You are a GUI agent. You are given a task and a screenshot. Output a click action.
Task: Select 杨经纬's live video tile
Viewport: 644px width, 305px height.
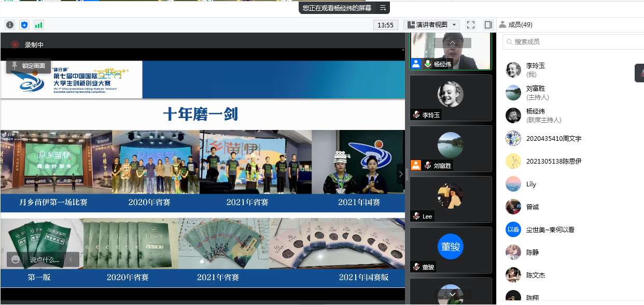[451, 50]
